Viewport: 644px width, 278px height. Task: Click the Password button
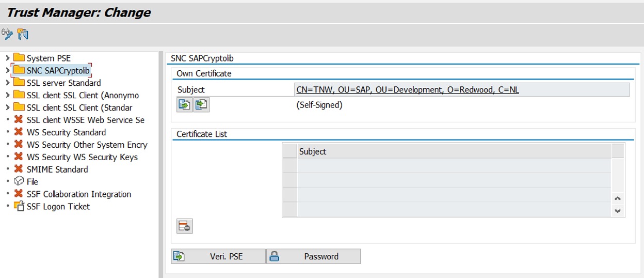point(314,256)
